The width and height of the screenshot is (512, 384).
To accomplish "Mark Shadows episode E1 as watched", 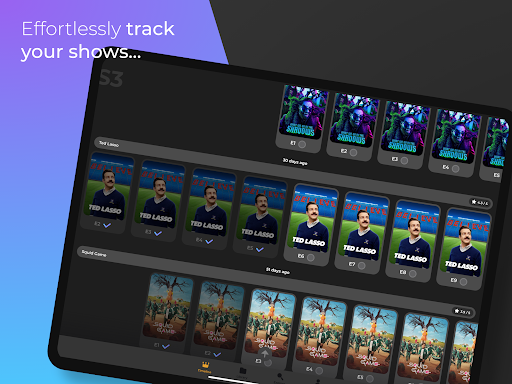I will point(302,144).
